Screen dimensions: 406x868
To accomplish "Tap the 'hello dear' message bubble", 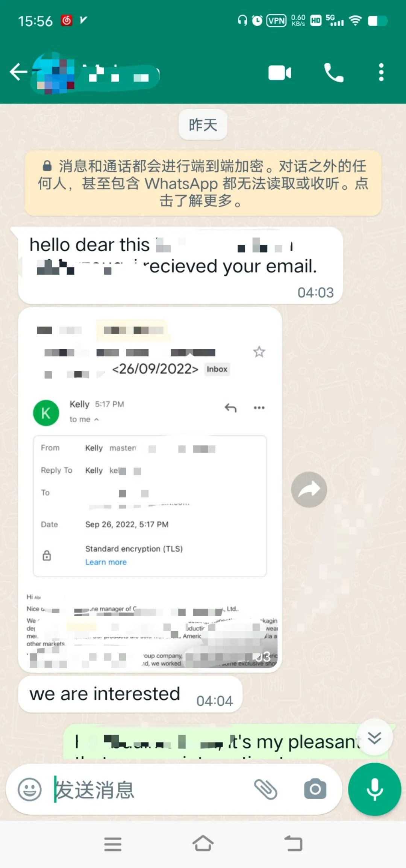I will (x=180, y=265).
